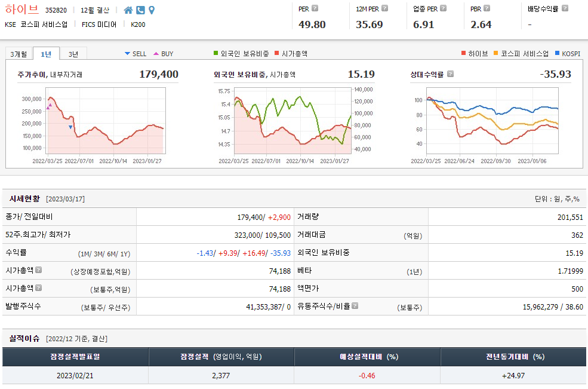The height and width of the screenshot is (389, 588).
Task: Open help icon beside 시가총액 보통주
Action: pos(39,287)
